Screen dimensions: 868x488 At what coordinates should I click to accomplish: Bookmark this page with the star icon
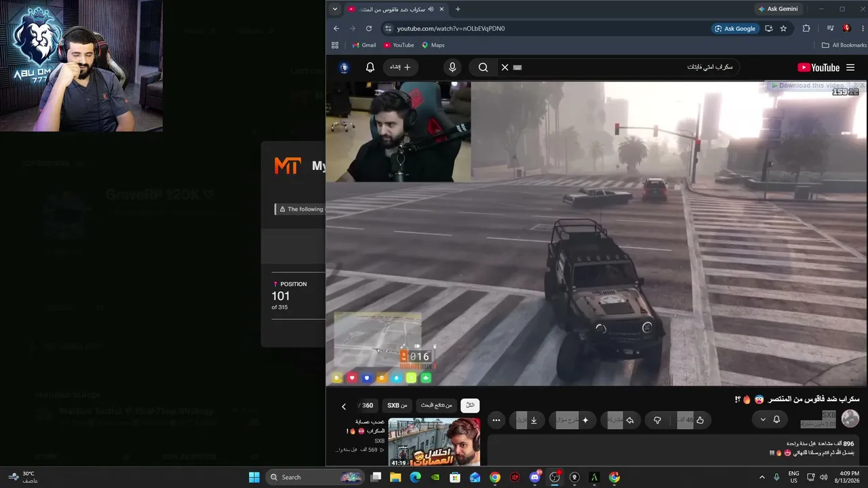(x=784, y=28)
